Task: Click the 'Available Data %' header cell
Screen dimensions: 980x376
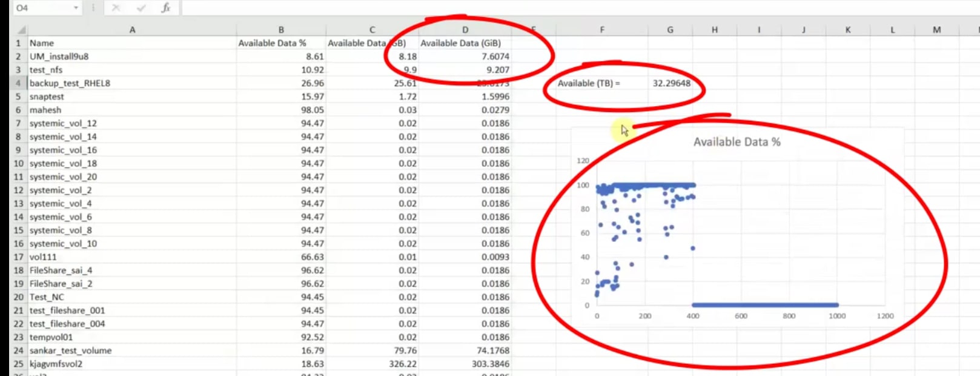Action: tap(281, 43)
